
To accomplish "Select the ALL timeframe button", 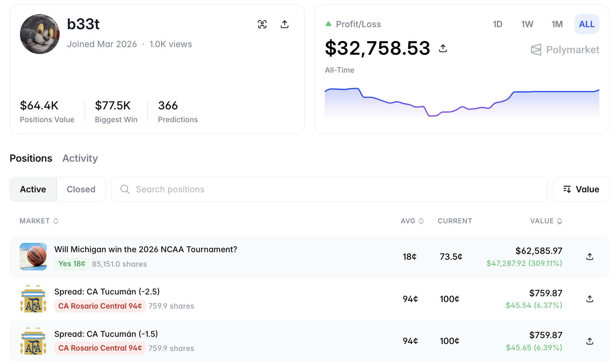I will (586, 24).
